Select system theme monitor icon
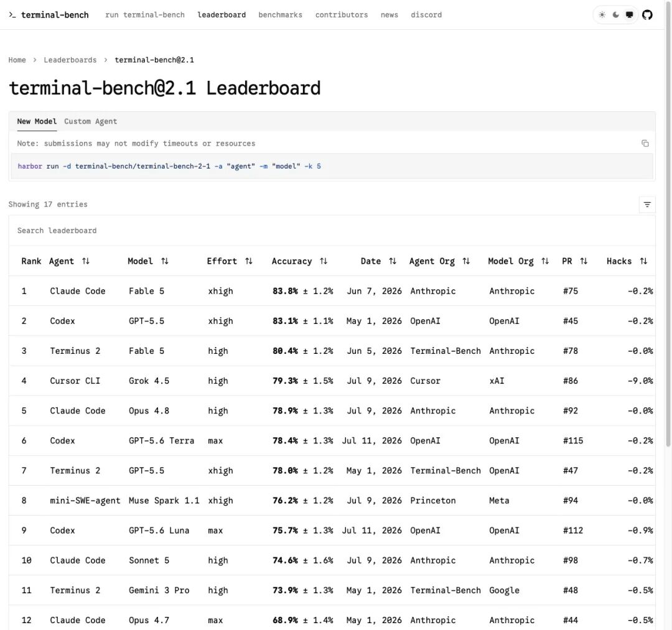Screen dimensions: 672x630 tap(629, 15)
